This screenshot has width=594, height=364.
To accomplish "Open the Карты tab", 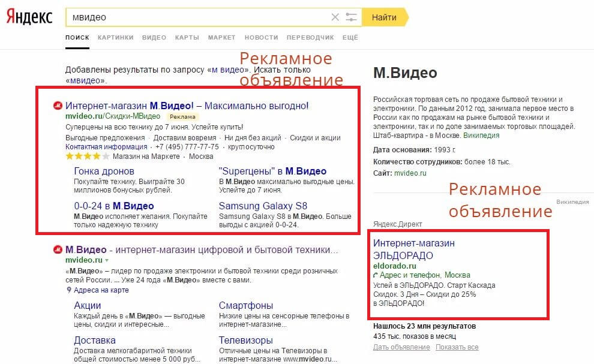I will pos(187,38).
